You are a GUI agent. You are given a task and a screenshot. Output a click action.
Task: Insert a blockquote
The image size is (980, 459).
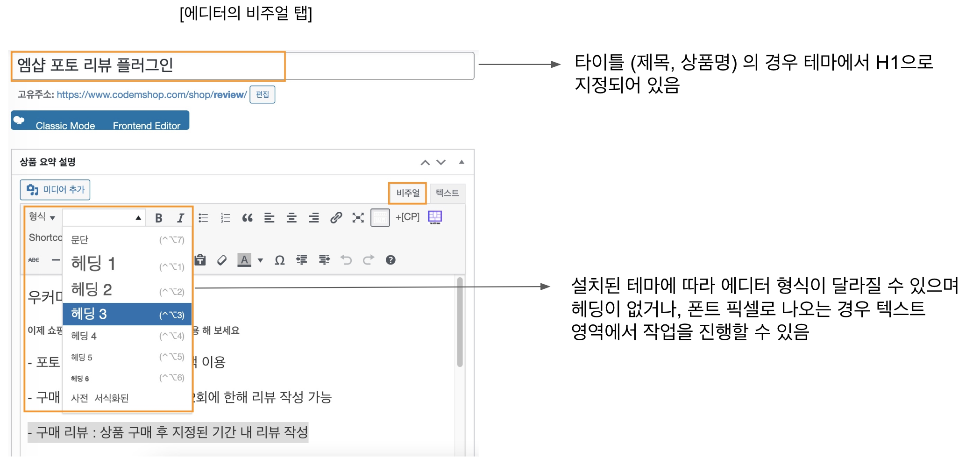(x=248, y=218)
